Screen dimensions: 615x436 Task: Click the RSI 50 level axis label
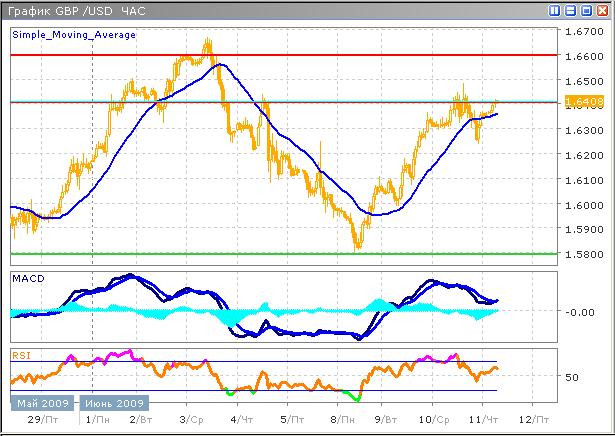572,378
